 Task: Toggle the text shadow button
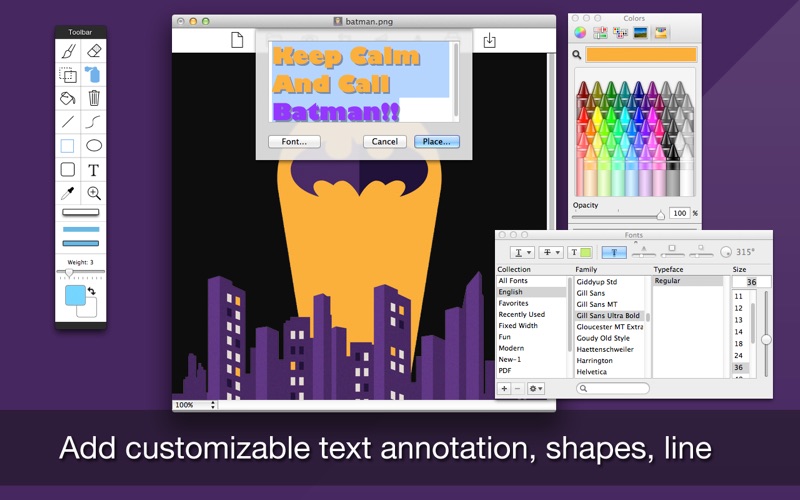[x=614, y=252]
